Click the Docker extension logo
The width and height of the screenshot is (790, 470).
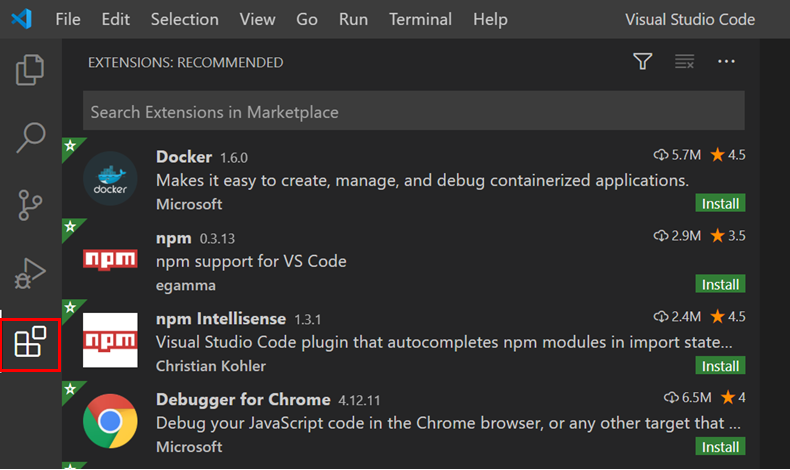pos(110,178)
